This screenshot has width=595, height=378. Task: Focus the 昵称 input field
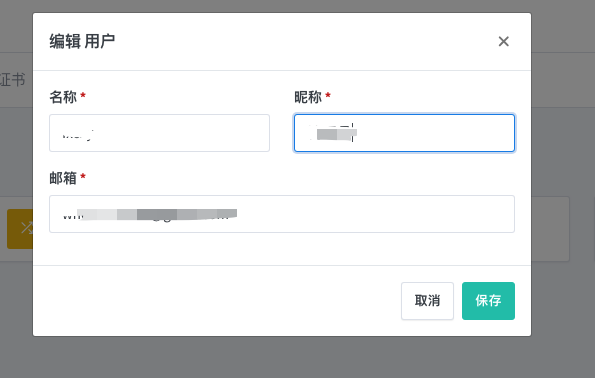[404, 133]
